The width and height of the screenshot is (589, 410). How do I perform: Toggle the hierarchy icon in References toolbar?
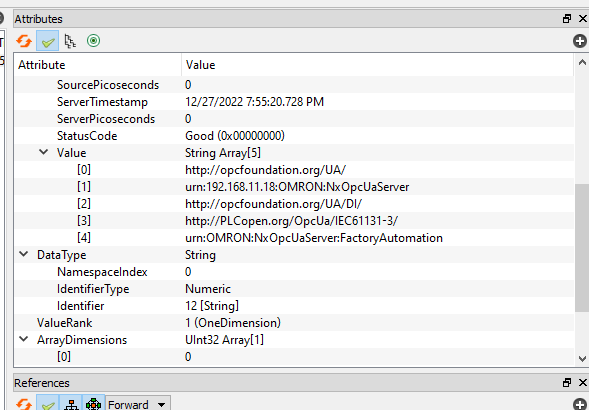(x=71, y=404)
